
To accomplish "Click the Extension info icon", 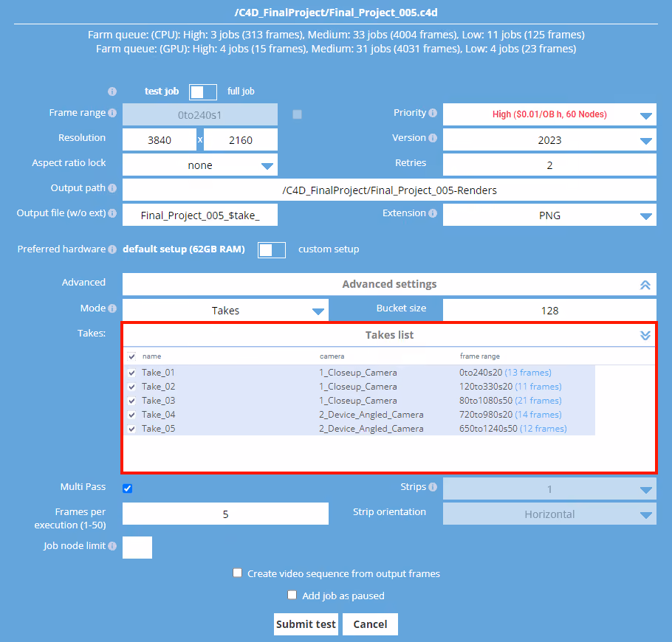I will pyautogui.click(x=433, y=213).
